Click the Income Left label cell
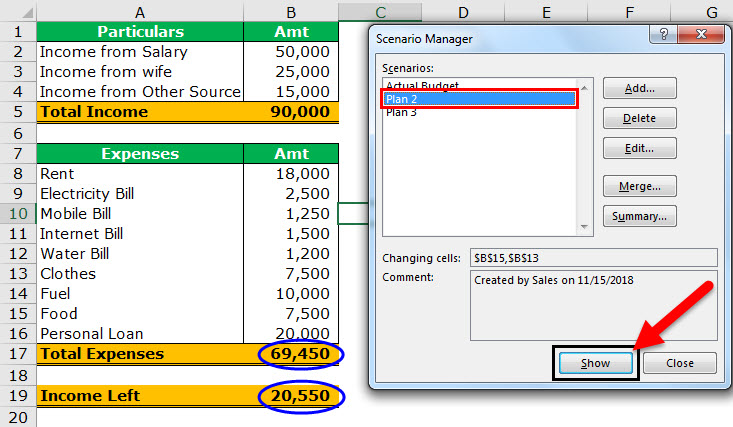Screen dimensions: 733x427 tap(140, 396)
